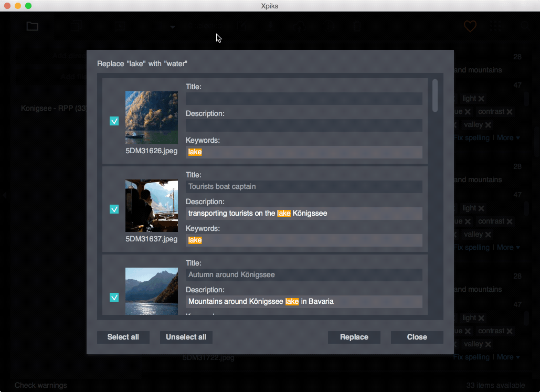540x392 pixels.
Task: Deselect the Autumn around Königssee item checkbox
Action: pyautogui.click(x=114, y=298)
